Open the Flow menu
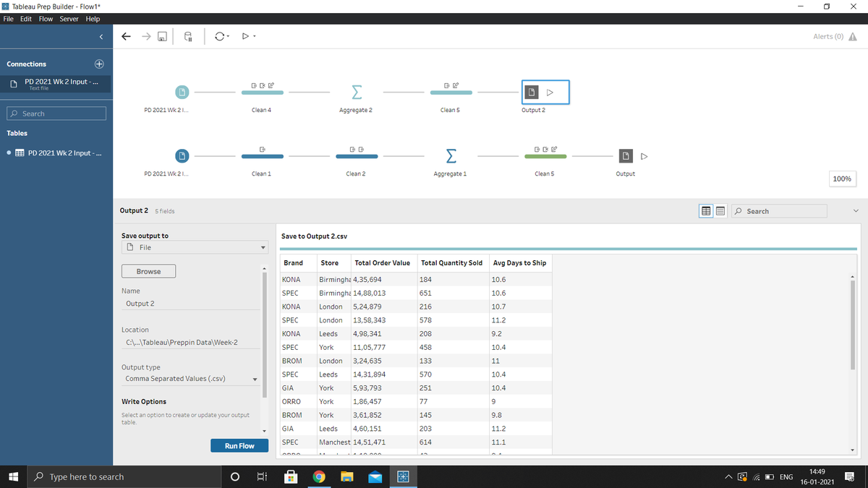Viewport: 868px width, 488px height. point(46,19)
